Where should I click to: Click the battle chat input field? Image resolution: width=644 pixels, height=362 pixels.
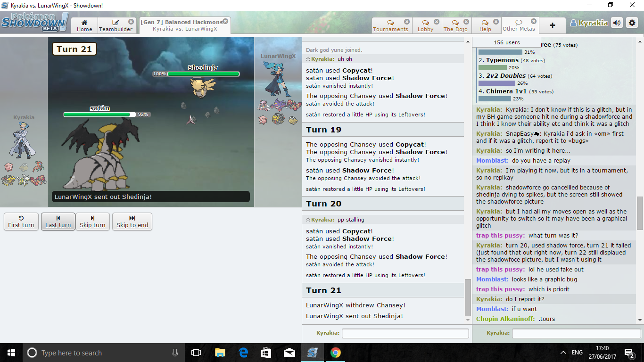(405, 333)
